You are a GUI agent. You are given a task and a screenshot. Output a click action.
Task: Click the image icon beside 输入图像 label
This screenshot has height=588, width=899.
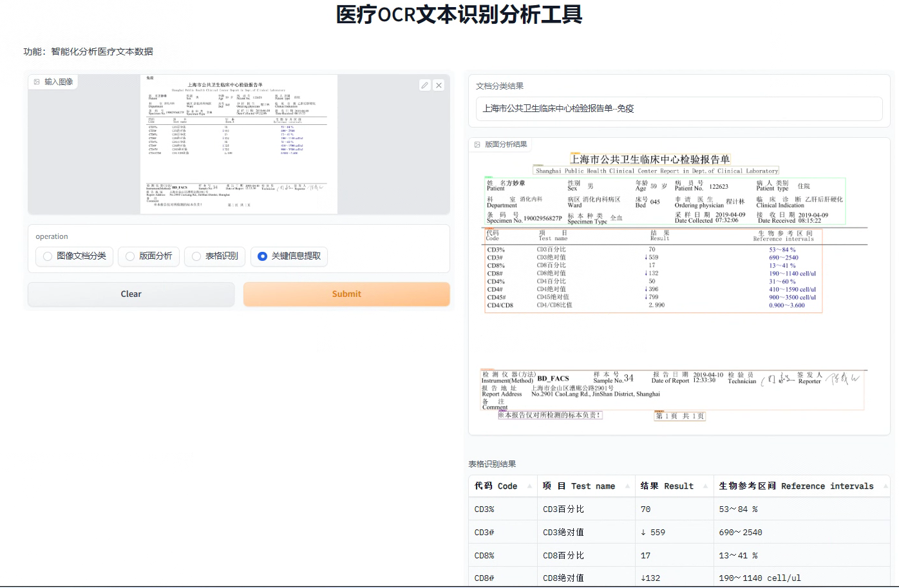(37, 82)
